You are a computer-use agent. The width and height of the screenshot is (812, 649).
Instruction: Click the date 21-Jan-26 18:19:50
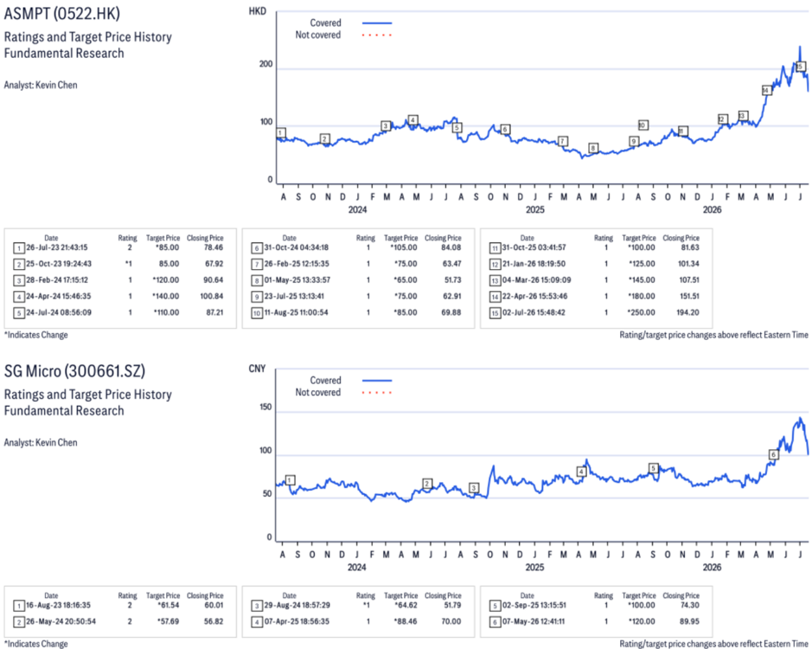coord(534,264)
